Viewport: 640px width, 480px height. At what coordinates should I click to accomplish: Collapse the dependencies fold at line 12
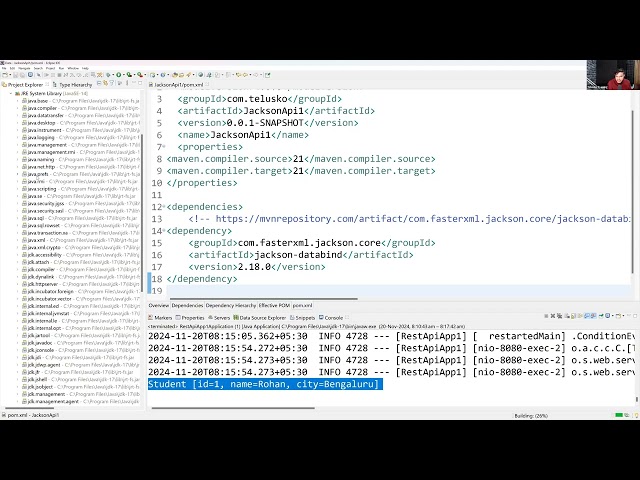click(x=164, y=207)
